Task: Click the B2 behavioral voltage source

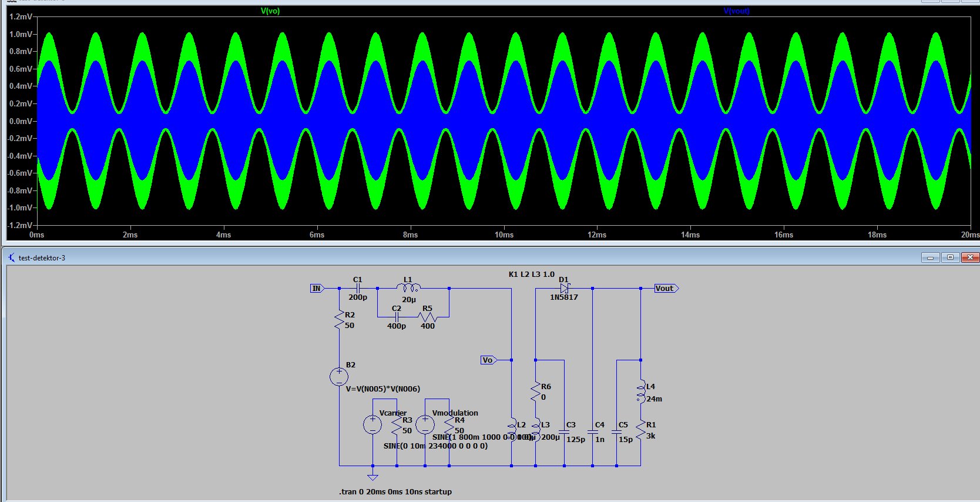Action: [x=339, y=377]
